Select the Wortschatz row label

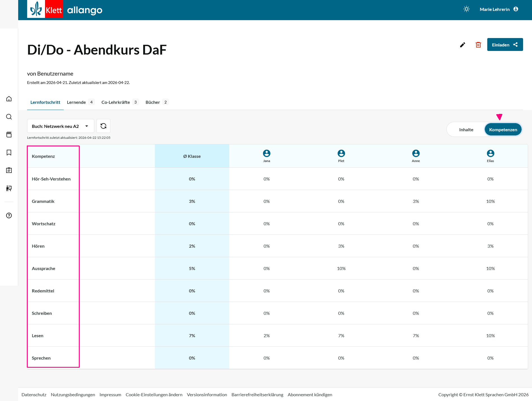pos(44,224)
